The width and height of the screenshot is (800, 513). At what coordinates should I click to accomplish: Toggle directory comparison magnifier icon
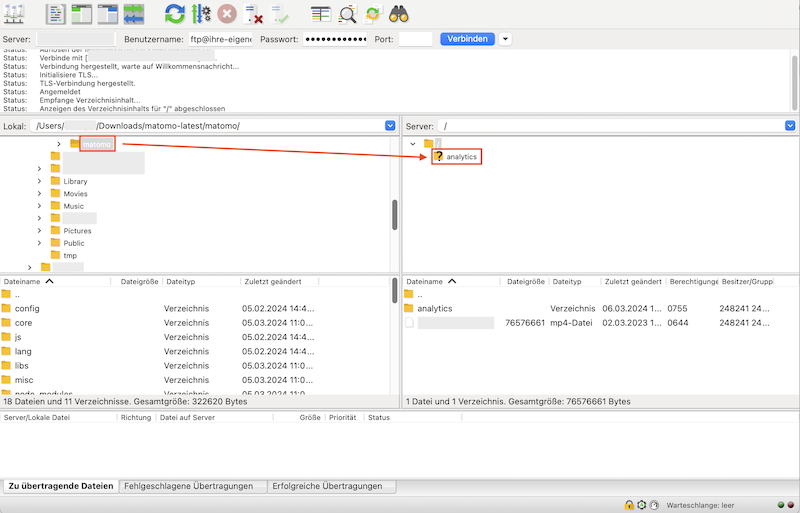point(347,14)
